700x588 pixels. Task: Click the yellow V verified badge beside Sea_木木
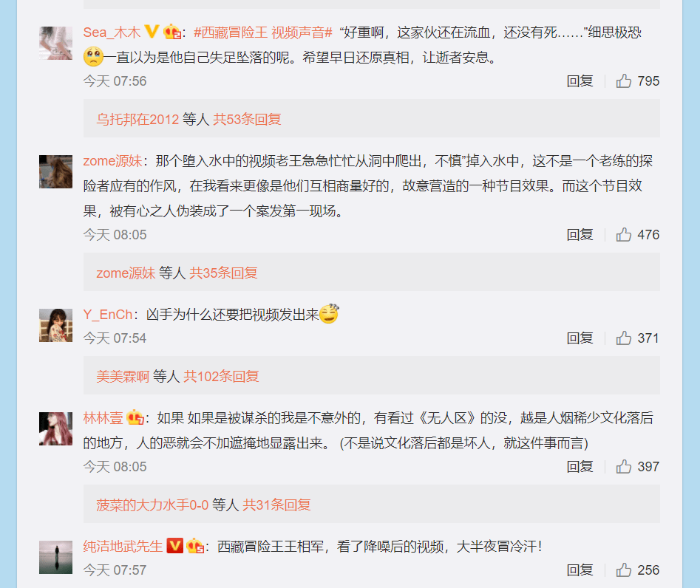click(x=152, y=32)
